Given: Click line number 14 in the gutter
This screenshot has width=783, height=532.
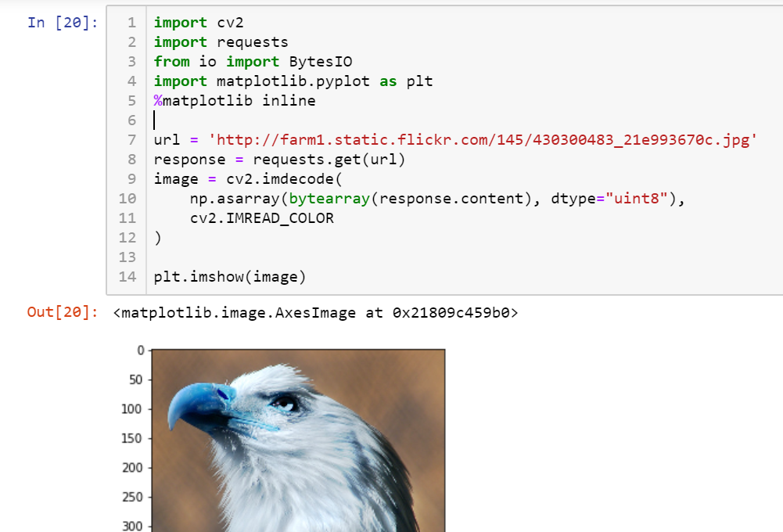Looking at the screenshot, I should tap(128, 277).
